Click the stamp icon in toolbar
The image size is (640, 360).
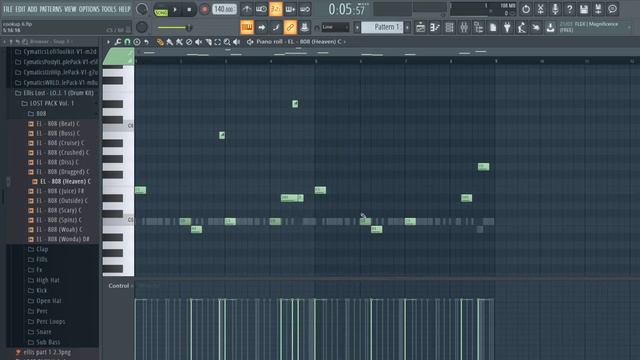pos(304,27)
